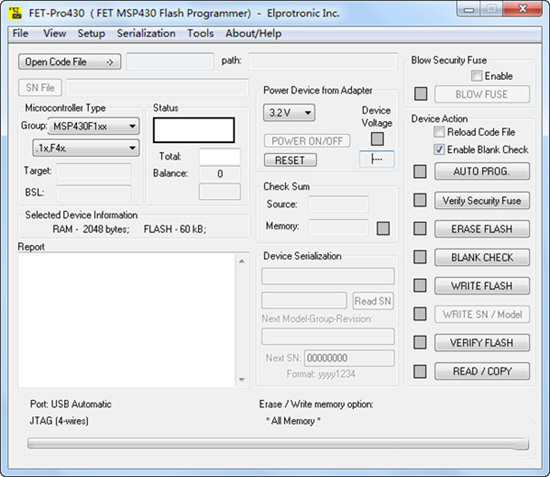Screen dimensions: 550x477
Task: Click 'FLASH - 60 kB;' device info text
Action: (175, 229)
